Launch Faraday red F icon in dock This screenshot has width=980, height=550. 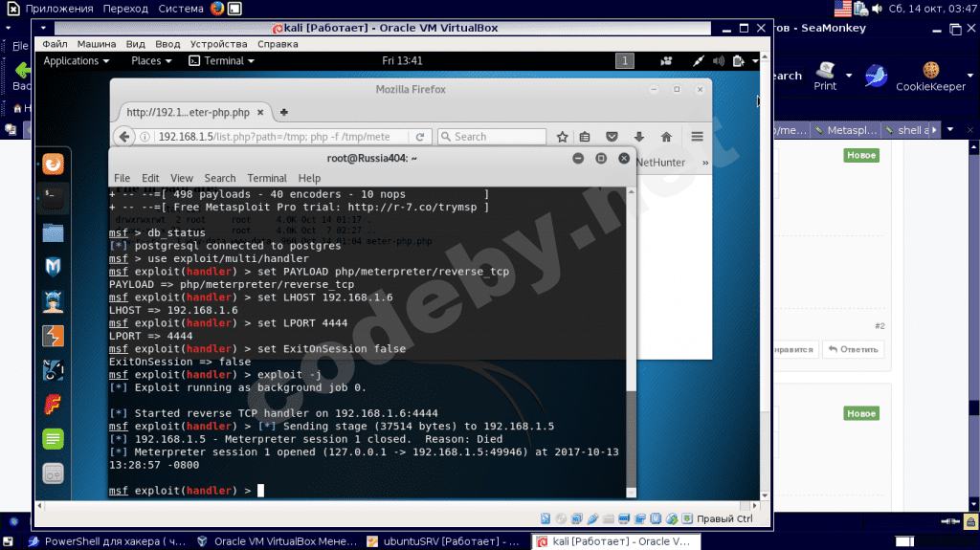(x=54, y=405)
